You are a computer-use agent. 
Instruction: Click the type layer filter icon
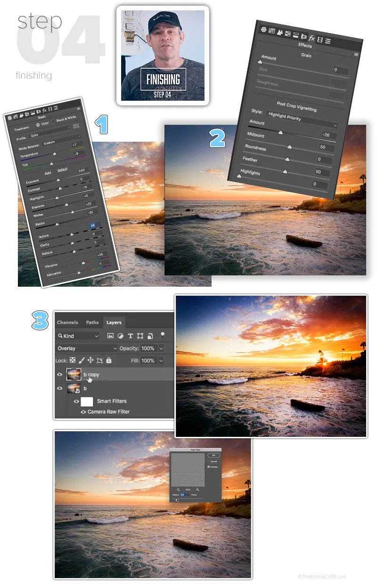click(x=130, y=336)
